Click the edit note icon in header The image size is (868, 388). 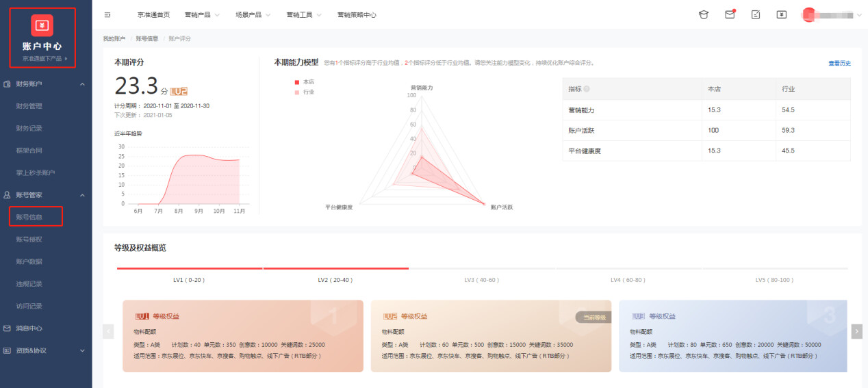pyautogui.click(x=756, y=14)
